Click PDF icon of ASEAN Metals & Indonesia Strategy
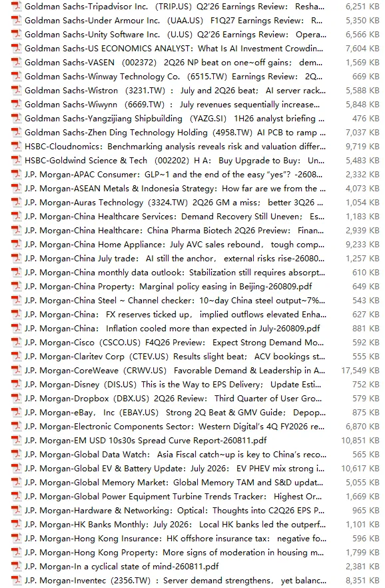This screenshot has width=385, height=588. 17,188
